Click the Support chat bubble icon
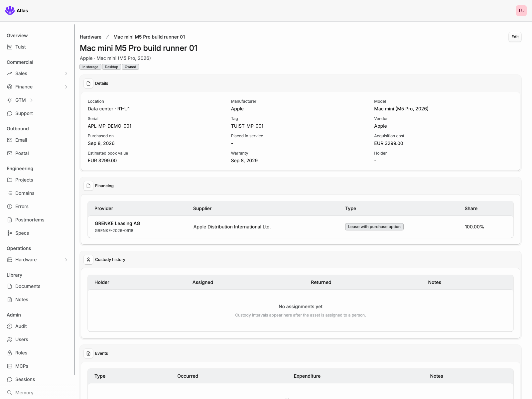 [x=10, y=113]
